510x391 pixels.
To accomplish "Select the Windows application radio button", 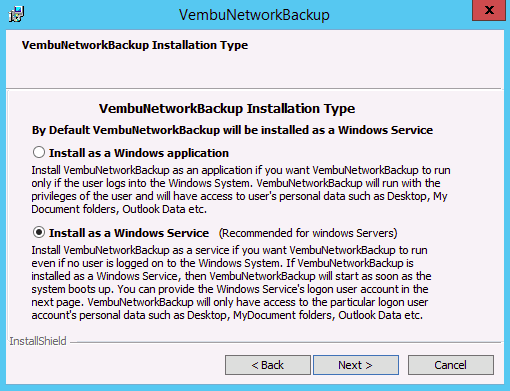I will 39,152.
